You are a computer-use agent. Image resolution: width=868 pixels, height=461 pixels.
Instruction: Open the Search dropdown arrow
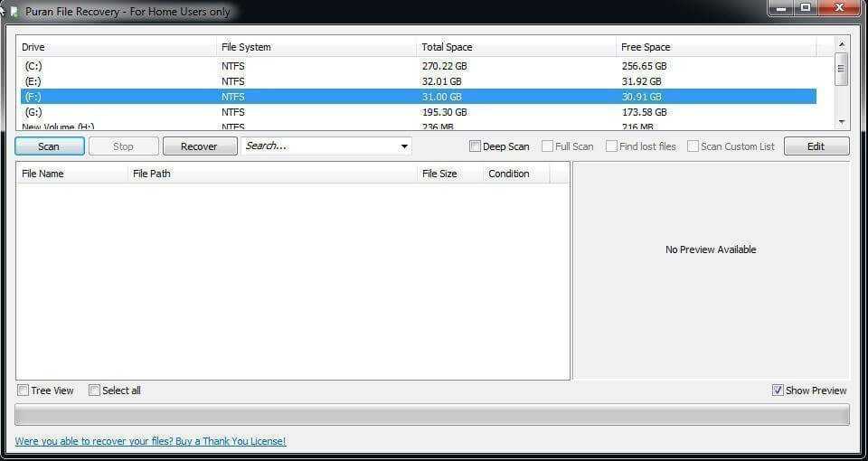(405, 146)
